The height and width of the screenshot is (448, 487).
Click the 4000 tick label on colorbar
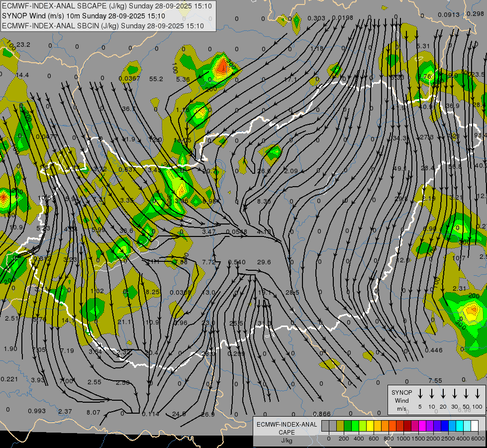pos(463,439)
